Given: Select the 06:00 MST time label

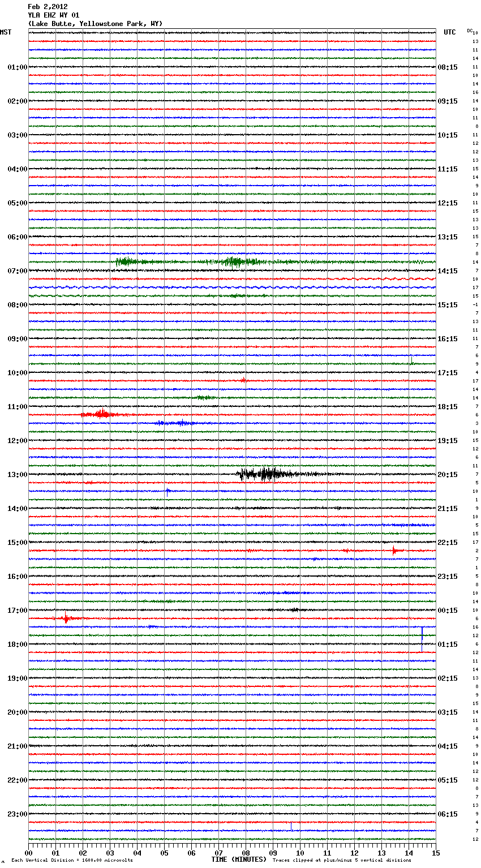Looking at the screenshot, I should point(17,237).
